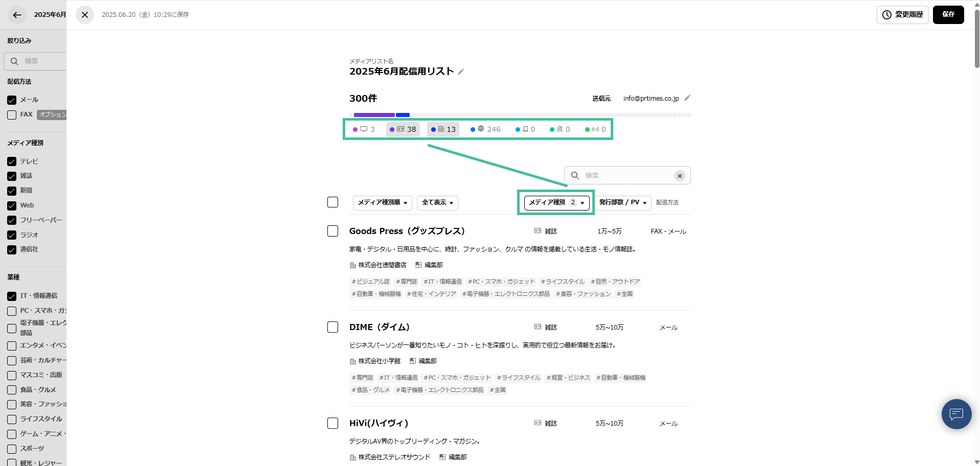Select the Web media chip showing 246
The image size is (980, 466).
(x=485, y=129)
